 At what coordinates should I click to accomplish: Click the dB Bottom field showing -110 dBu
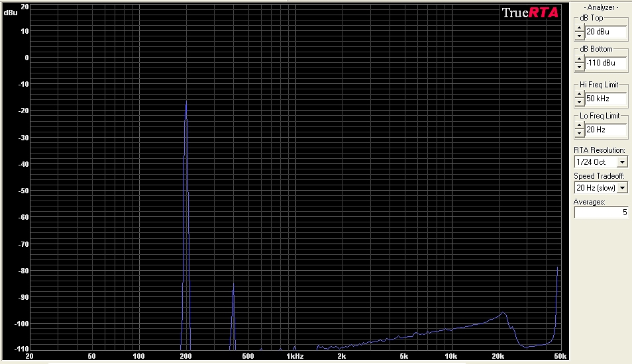(x=606, y=63)
